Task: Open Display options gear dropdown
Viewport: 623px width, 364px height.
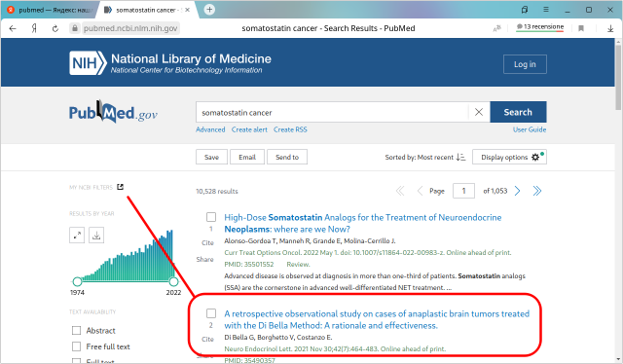Action: click(x=509, y=157)
